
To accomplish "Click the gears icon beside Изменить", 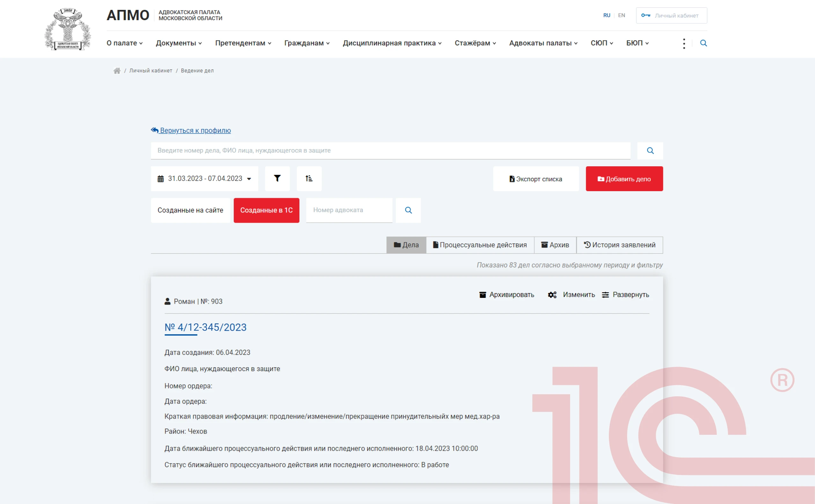I will pos(552,295).
